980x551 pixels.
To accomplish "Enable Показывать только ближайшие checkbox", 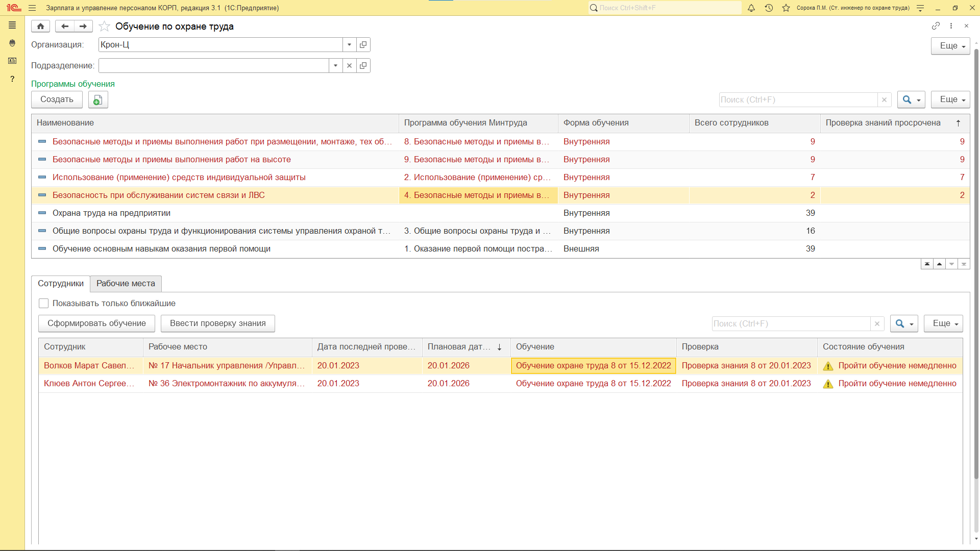I will coord(44,304).
